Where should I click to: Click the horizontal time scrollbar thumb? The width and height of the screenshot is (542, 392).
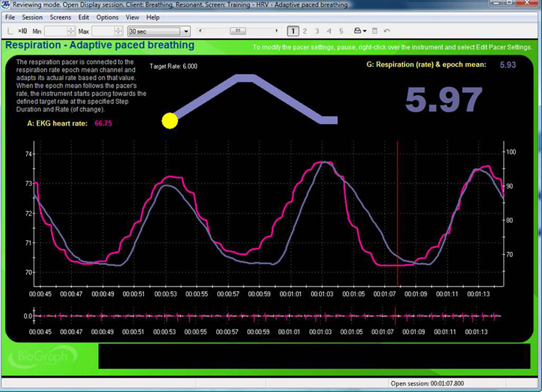[238, 31]
